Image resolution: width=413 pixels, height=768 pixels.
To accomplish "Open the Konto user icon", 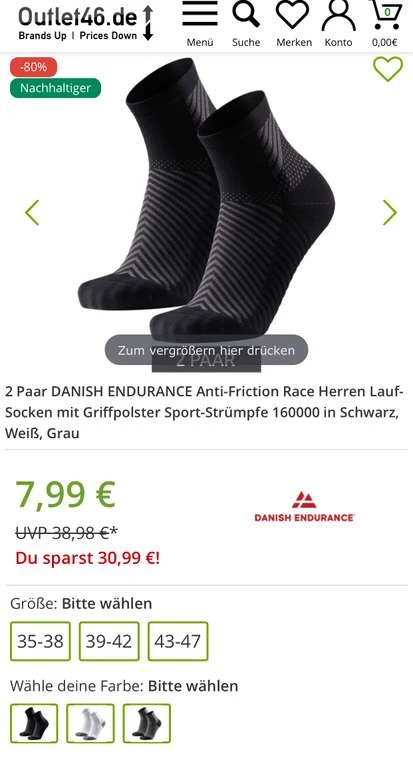I will pos(339,15).
